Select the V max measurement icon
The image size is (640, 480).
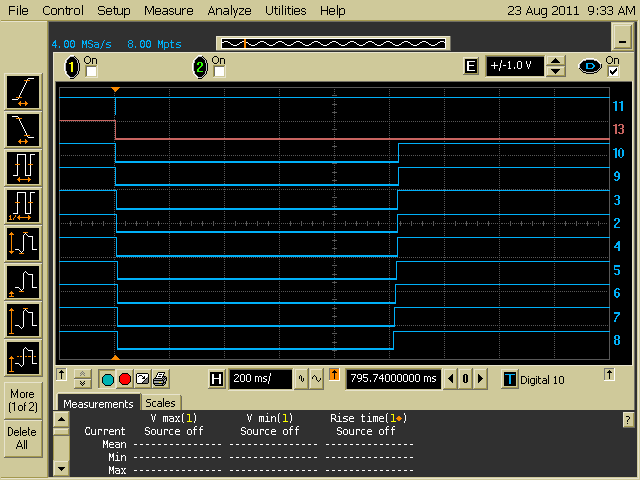click(23, 320)
